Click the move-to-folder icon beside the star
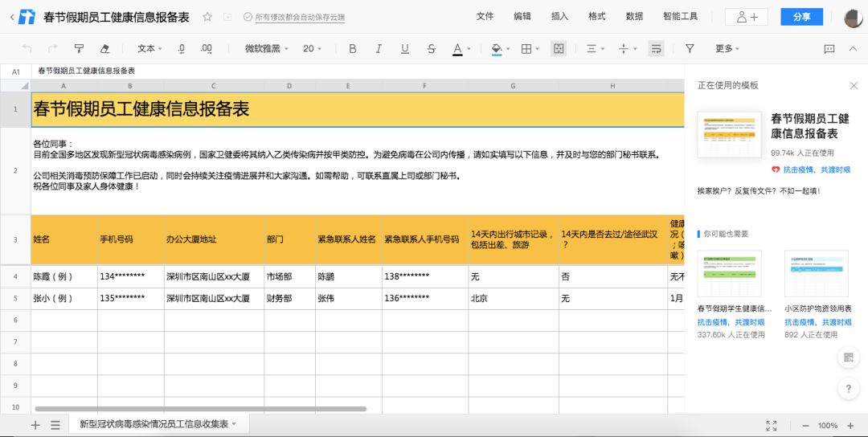 click(227, 17)
